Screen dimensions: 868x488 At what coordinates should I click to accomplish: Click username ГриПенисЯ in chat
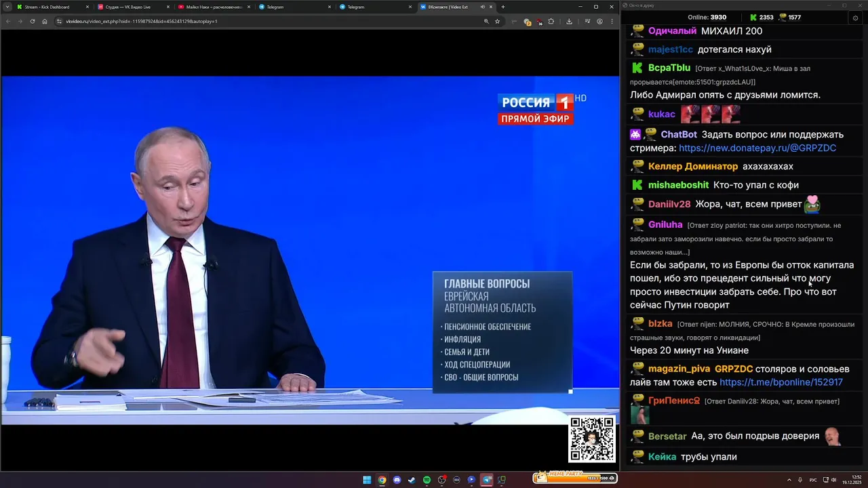tap(674, 401)
